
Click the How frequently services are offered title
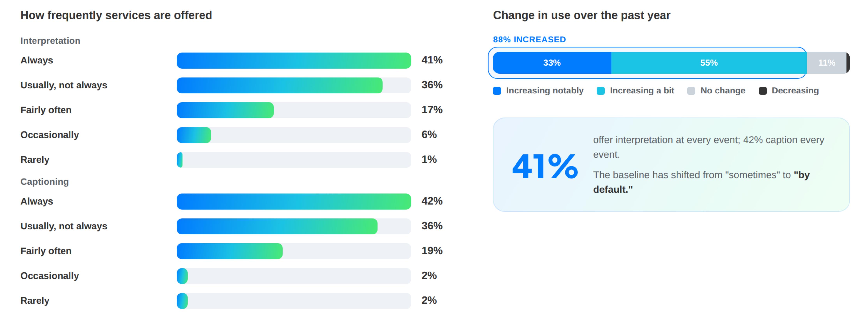[116, 16]
